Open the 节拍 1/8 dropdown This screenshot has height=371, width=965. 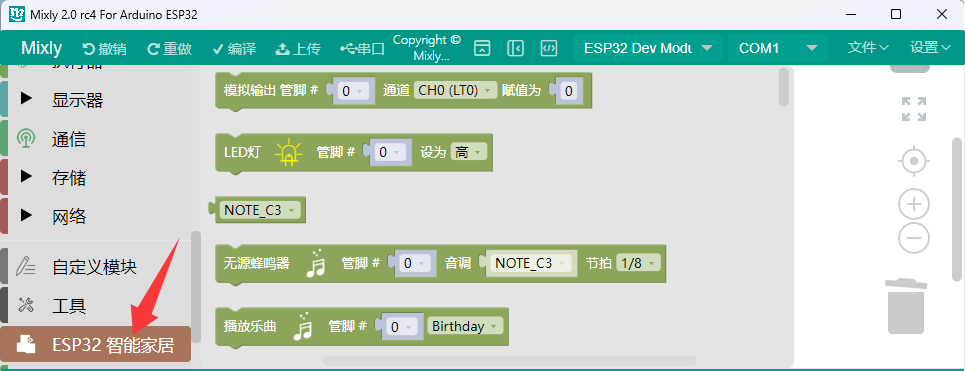coord(638,263)
